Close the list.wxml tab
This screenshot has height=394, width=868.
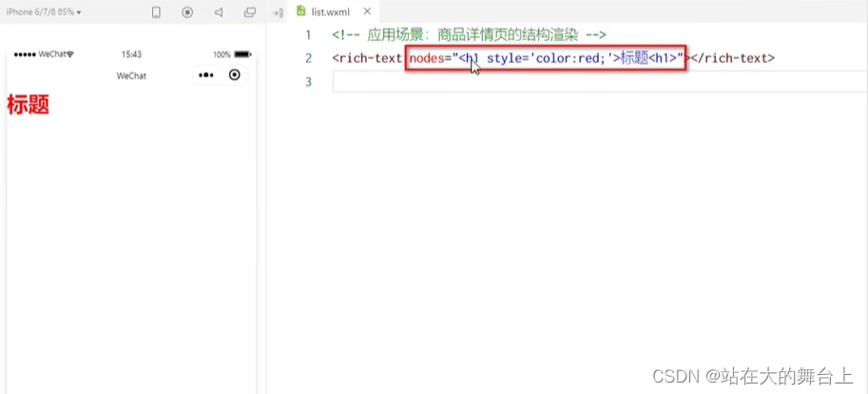pyautogui.click(x=366, y=11)
